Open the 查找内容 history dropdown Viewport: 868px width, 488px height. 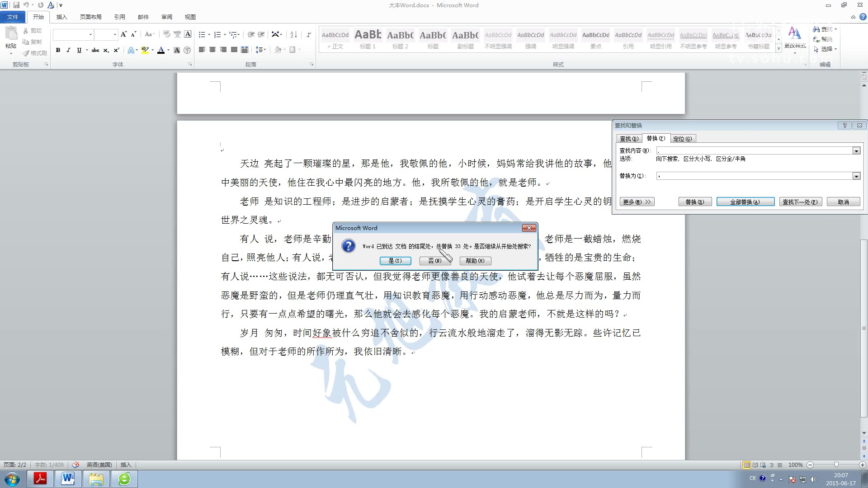point(856,150)
